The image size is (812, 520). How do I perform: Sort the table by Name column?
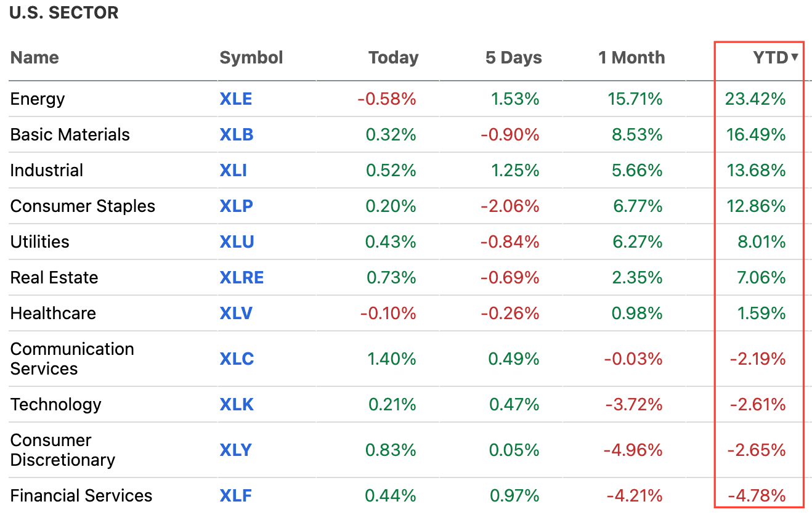point(34,58)
